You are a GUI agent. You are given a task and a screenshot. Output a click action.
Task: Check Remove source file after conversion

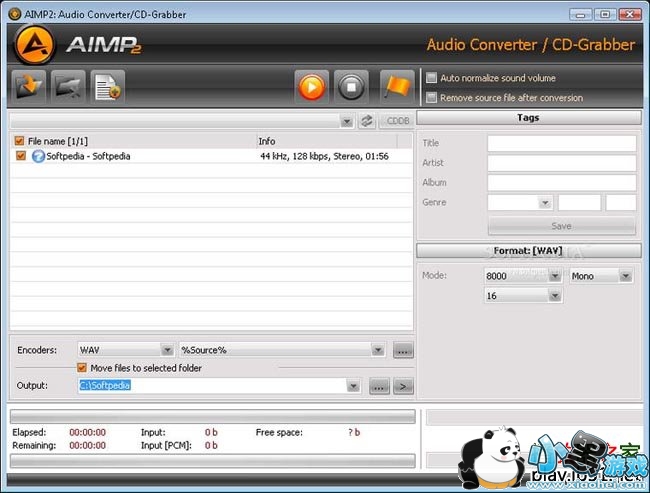[x=432, y=98]
